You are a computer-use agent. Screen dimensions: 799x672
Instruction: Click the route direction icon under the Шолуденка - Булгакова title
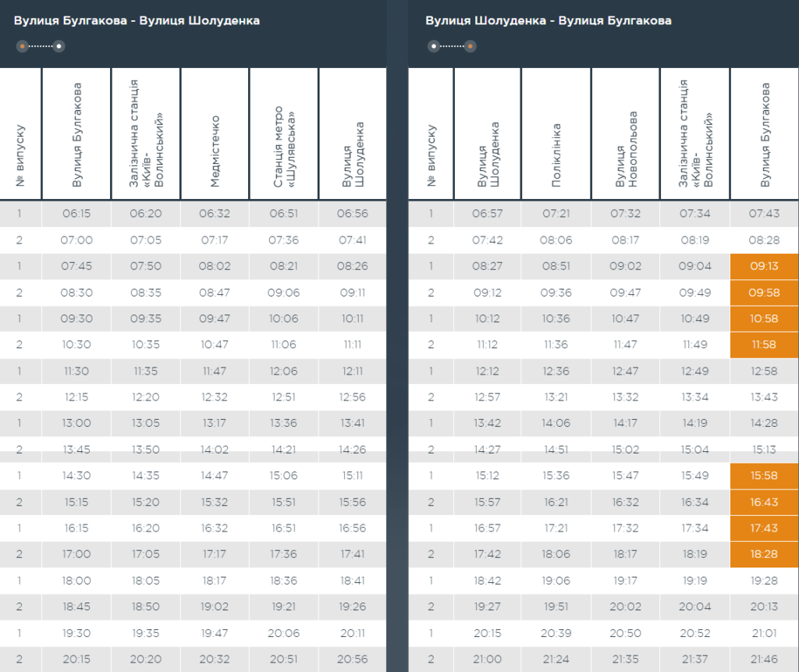[452, 47]
